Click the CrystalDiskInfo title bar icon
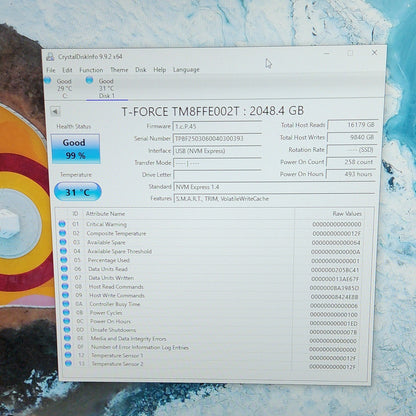416x416 pixels. click(x=50, y=57)
